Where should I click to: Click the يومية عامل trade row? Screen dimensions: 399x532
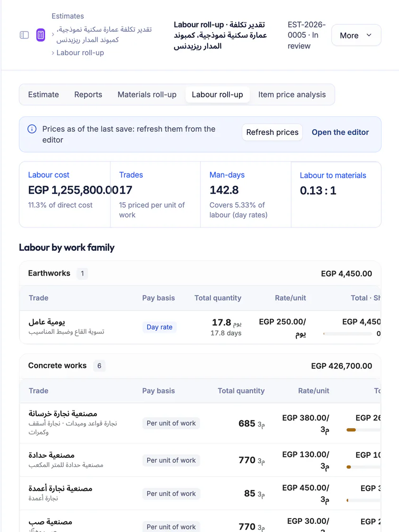tap(200, 327)
